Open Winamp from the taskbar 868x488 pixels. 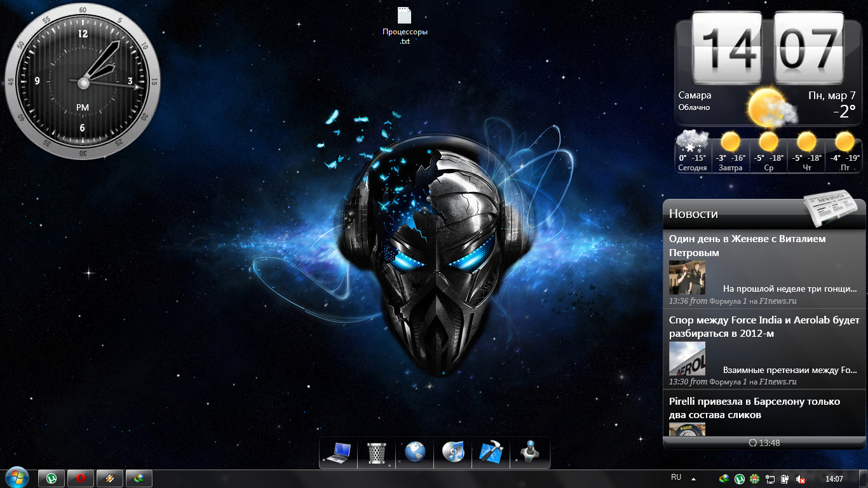coord(109,478)
